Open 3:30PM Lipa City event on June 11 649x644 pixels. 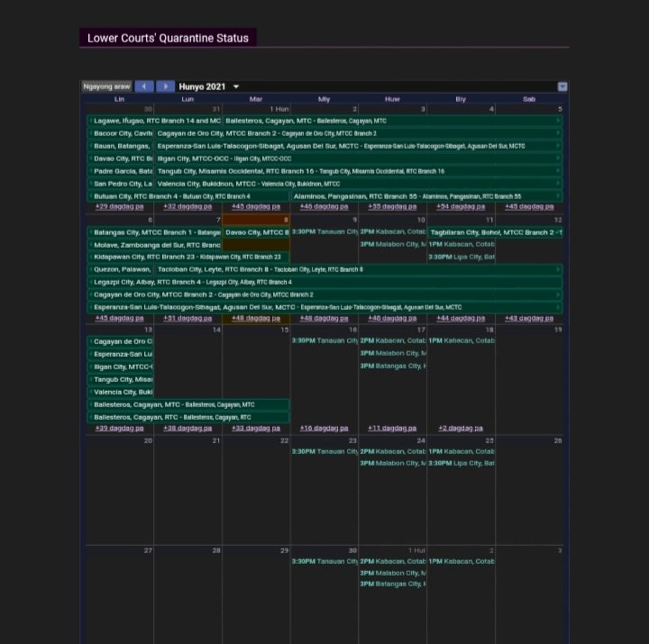(461, 257)
